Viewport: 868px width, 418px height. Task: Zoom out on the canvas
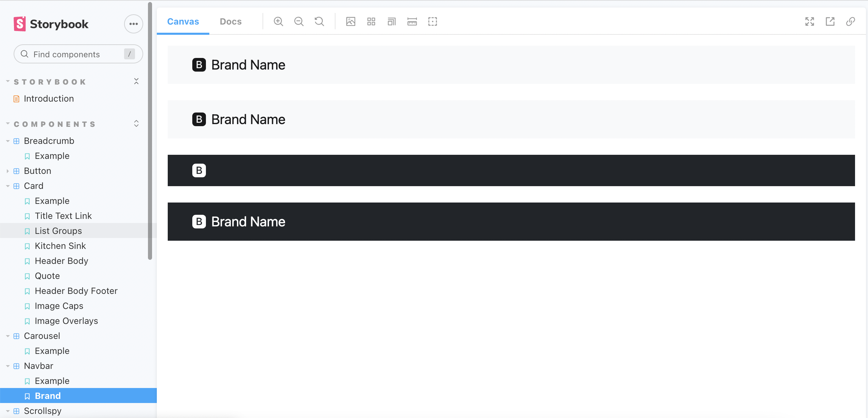click(299, 21)
